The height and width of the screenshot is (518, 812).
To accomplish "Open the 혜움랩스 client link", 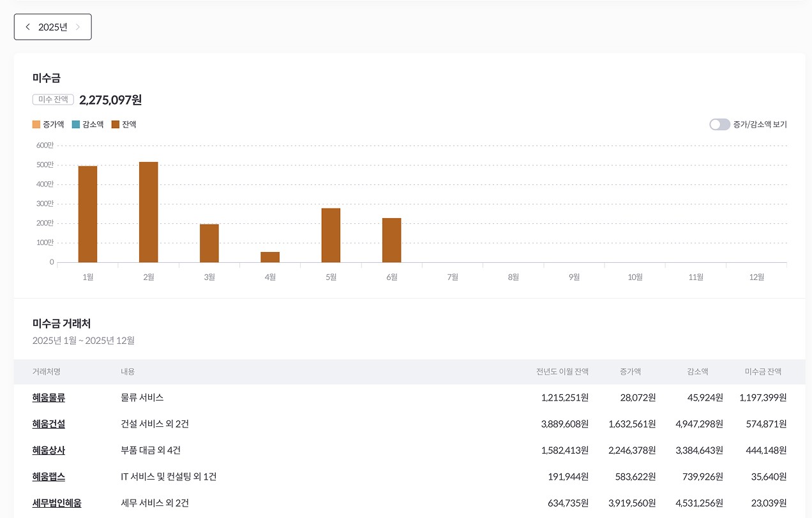I will coord(49,477).
